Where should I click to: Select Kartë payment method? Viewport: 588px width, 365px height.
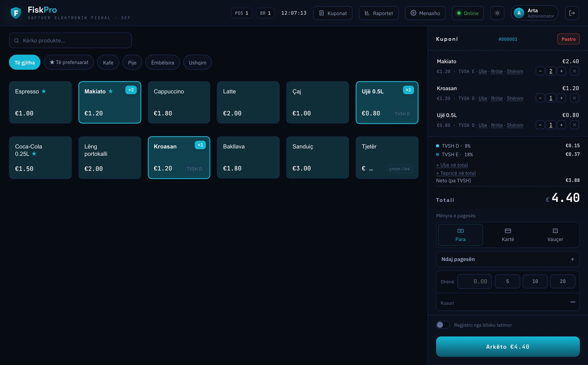click(x=508, y=235)
